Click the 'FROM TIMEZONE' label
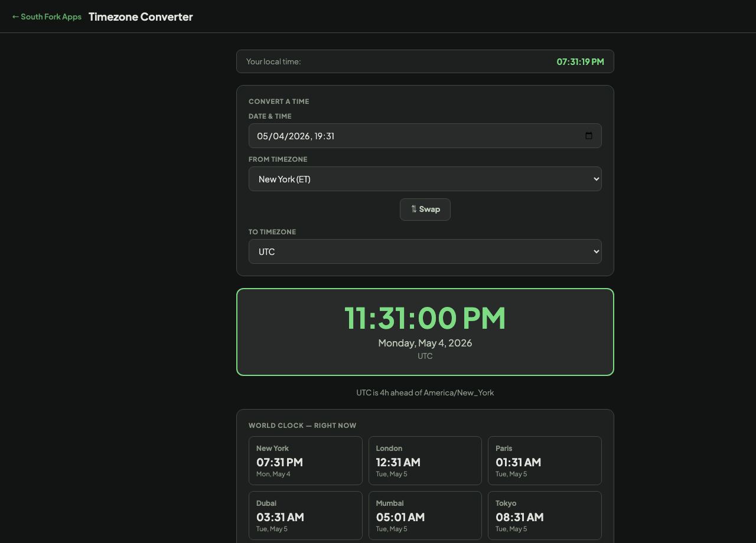This screenshot has height=543, width=756. click(278, 159)
